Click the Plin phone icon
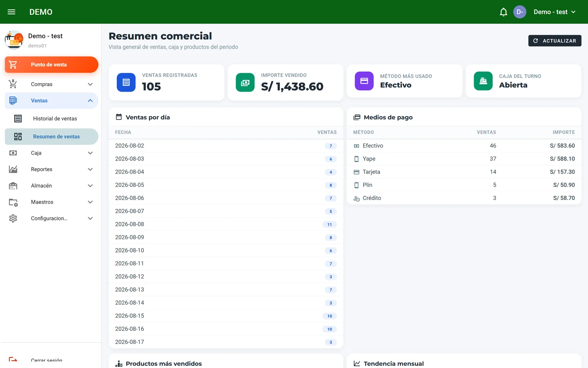This screenshot has height=368, width=588. click(356, 185)
